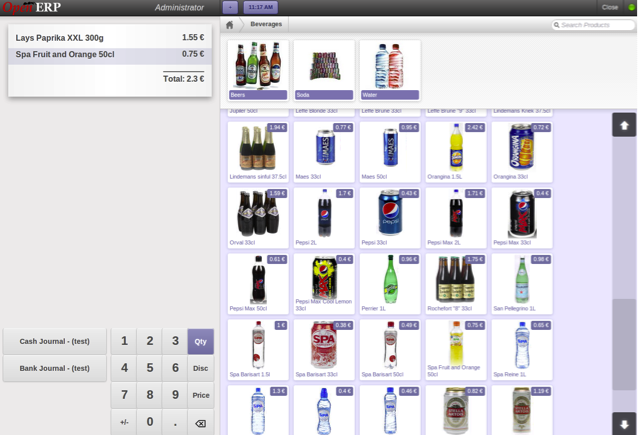This screenshot has height=435, width=638.
Task: Click the decimal point key
Action: [x=175, y=422]
